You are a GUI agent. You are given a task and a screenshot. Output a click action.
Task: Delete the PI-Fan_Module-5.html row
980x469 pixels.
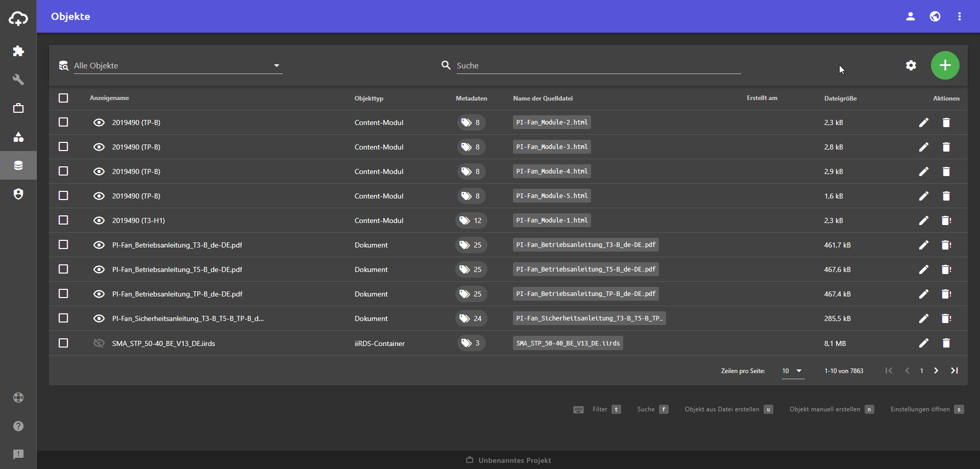pos(946,196)
